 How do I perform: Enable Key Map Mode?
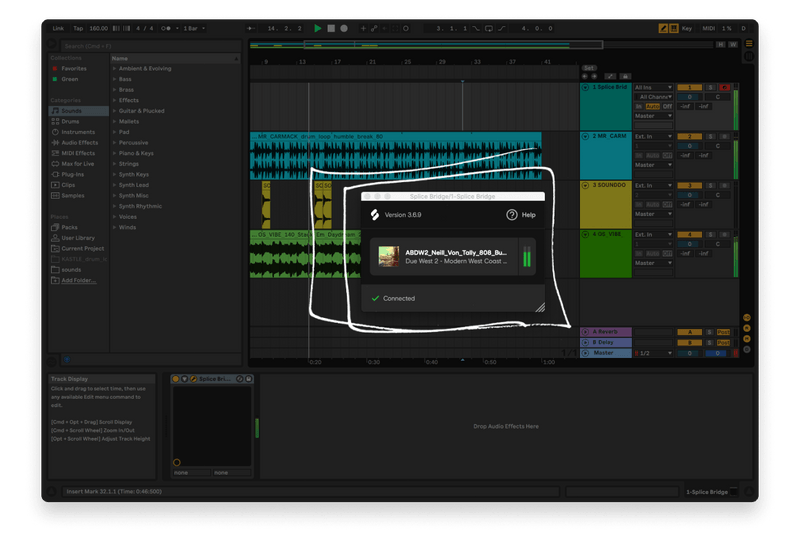click(x=687, y=29)
